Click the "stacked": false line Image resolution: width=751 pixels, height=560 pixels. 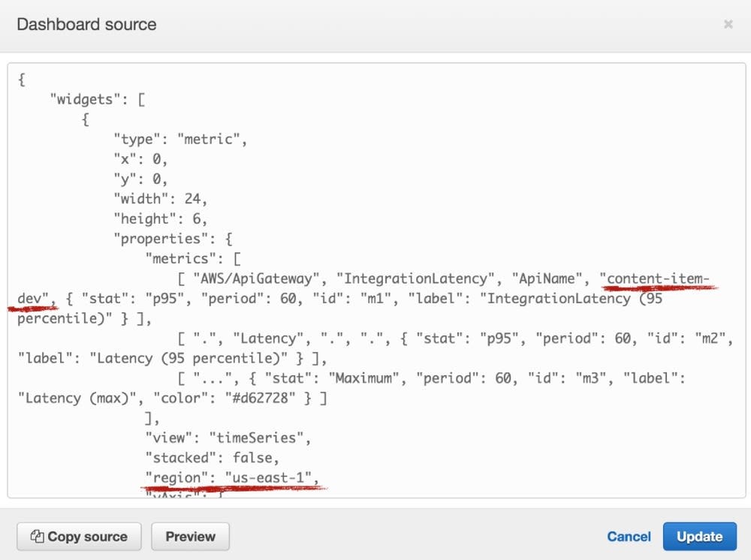(213, 458)
